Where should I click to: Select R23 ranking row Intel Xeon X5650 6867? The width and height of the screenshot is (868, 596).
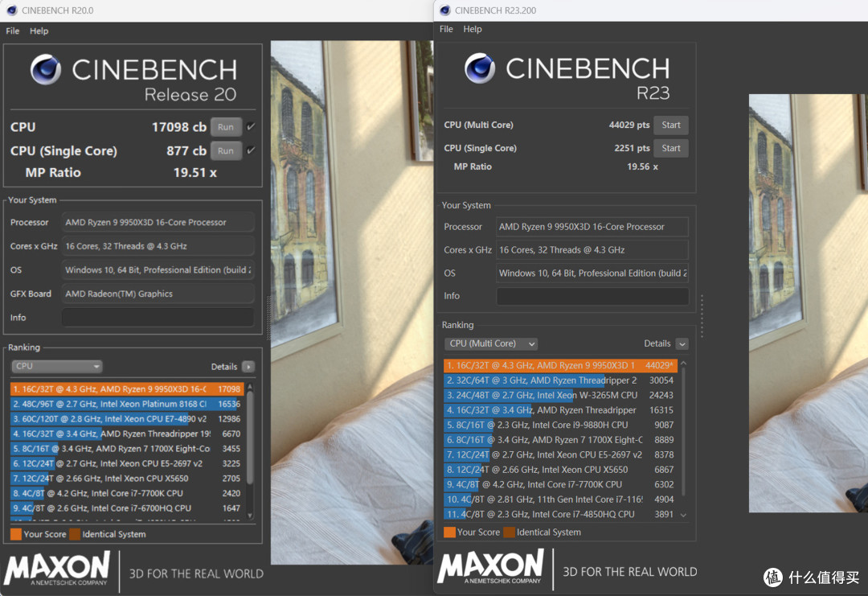[560, 470]
